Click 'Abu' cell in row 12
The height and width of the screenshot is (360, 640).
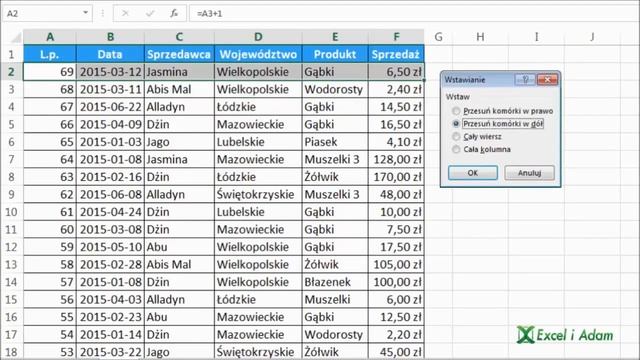(179, 247)
